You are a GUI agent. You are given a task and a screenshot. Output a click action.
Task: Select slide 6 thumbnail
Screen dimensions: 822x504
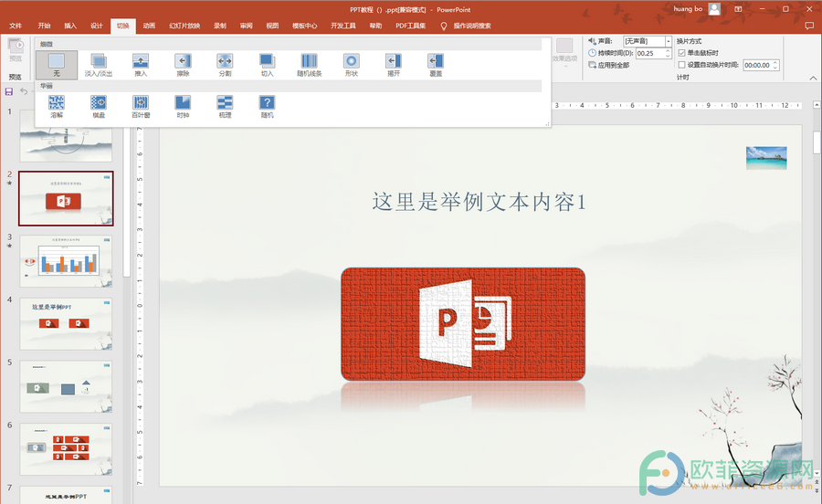pos(66,449)
